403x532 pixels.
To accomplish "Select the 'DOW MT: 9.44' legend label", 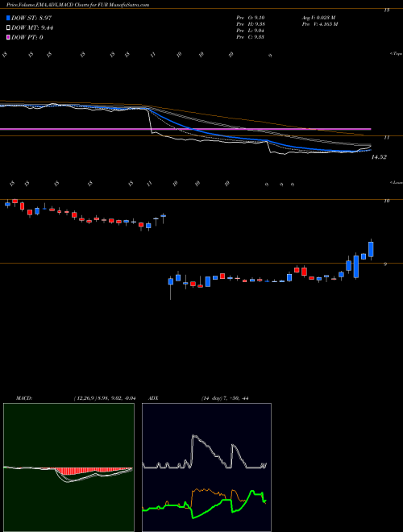I will coord(32,27).
